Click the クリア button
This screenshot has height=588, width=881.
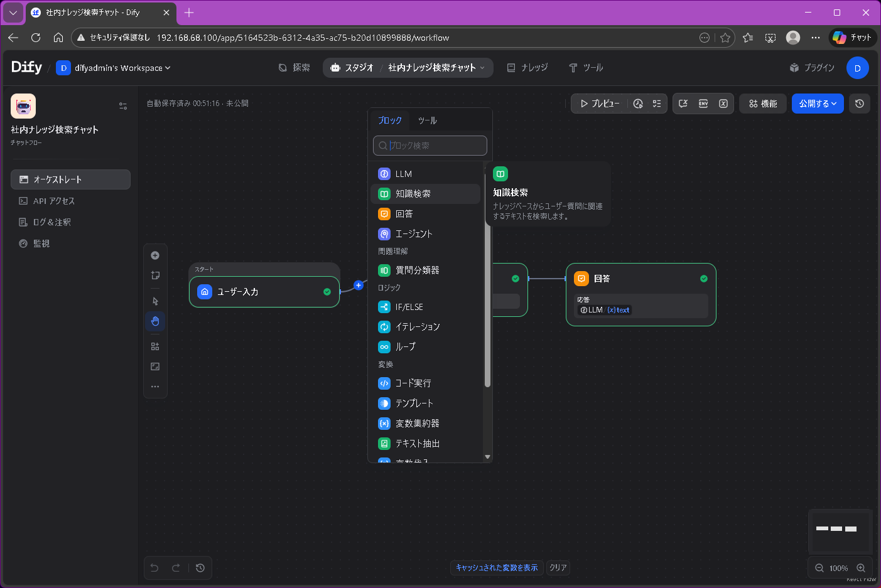tap(558, 568)
